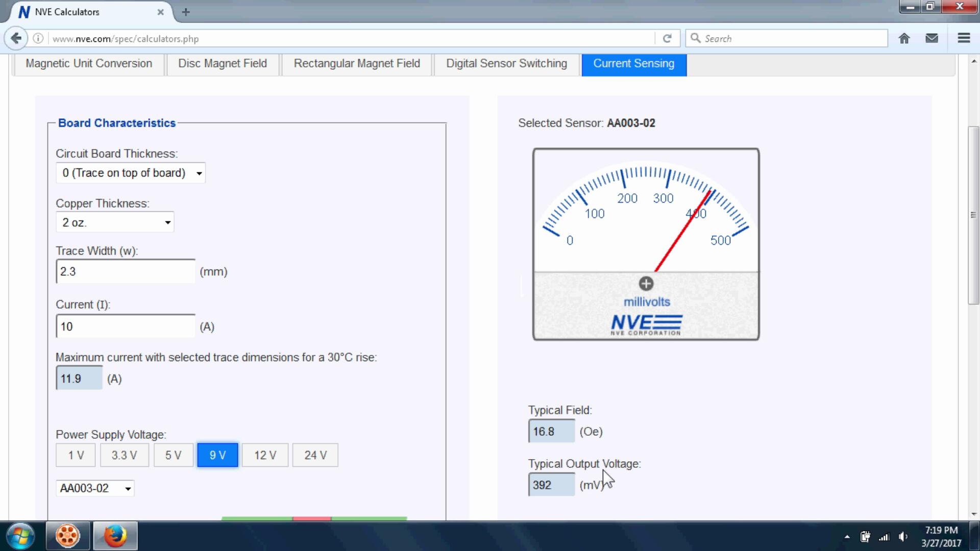Open the Windows Start menu

[20, 536]
